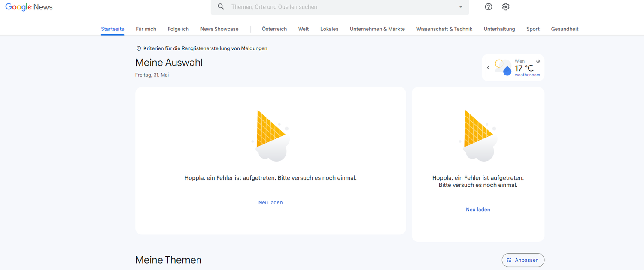Click into the Themen, Orte und Quellen search field
This screenshot has height=270, width=644.
(x=301, y=7)
